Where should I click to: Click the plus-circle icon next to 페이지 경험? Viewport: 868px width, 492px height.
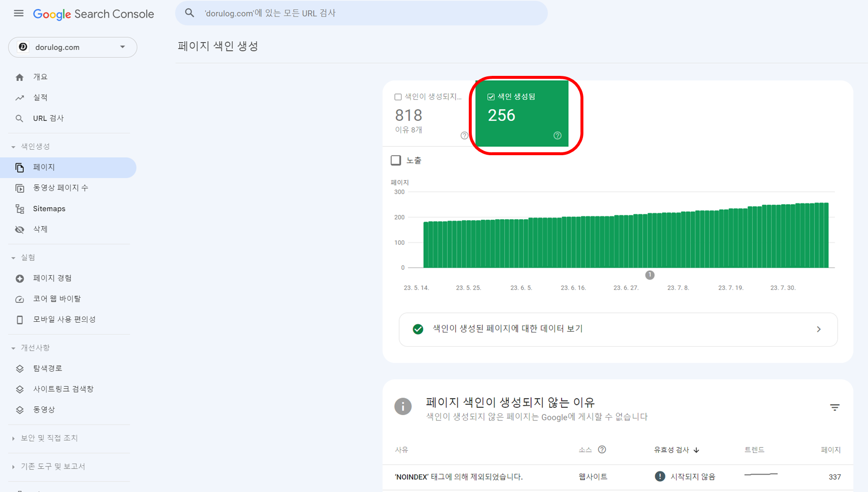(x=20, y=279)
